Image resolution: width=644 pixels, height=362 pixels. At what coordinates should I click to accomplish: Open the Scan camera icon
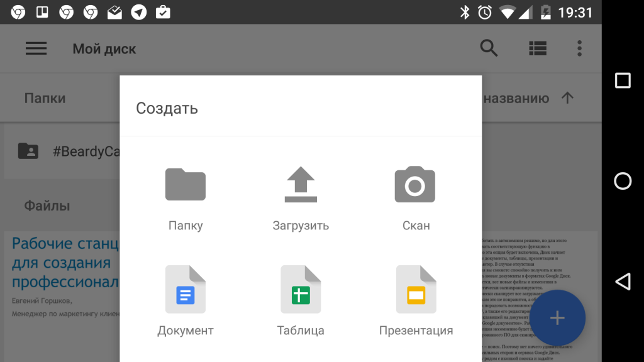(415, 184)
